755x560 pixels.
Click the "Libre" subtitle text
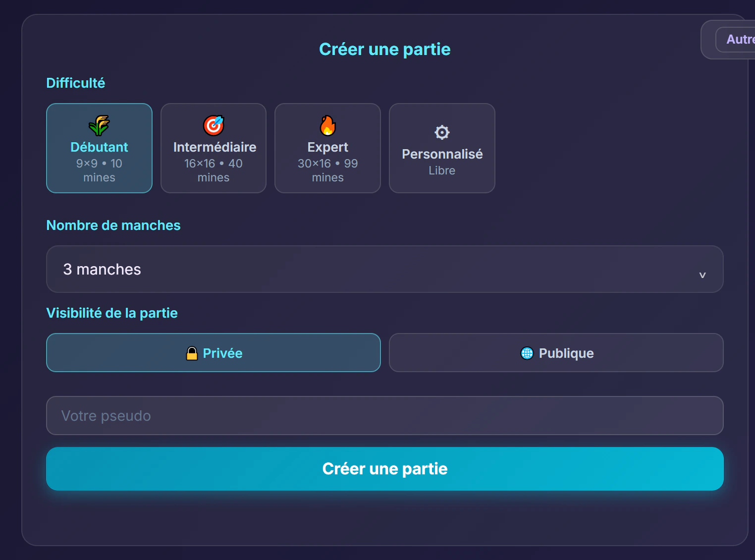pyautogui.click(x=442, y=170)
